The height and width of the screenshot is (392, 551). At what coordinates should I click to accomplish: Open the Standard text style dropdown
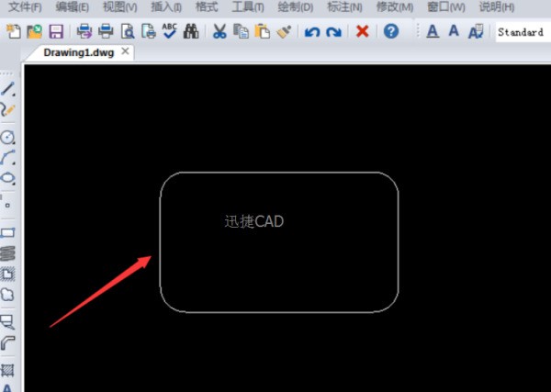pyautogui.click(x=523, y=32)
